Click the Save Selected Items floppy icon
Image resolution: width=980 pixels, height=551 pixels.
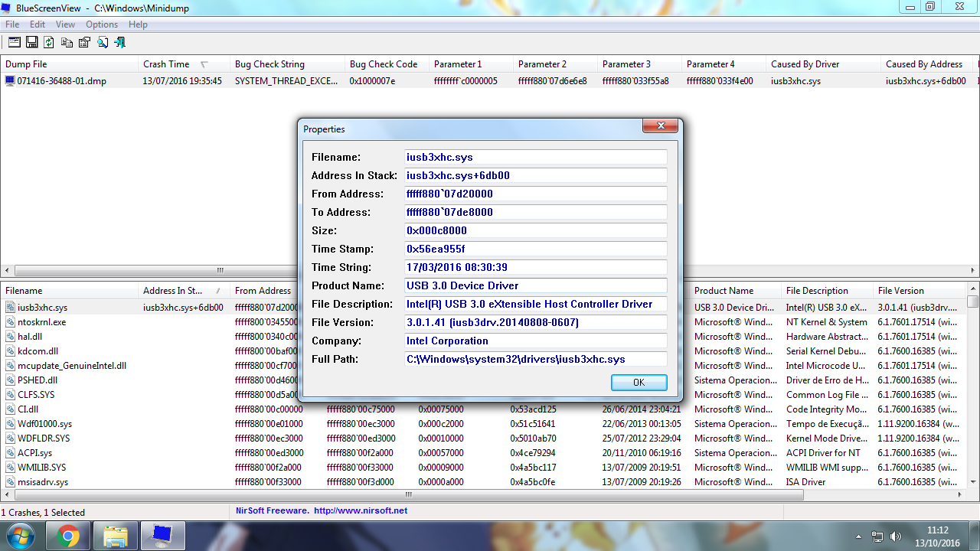(x=32, y=42)
